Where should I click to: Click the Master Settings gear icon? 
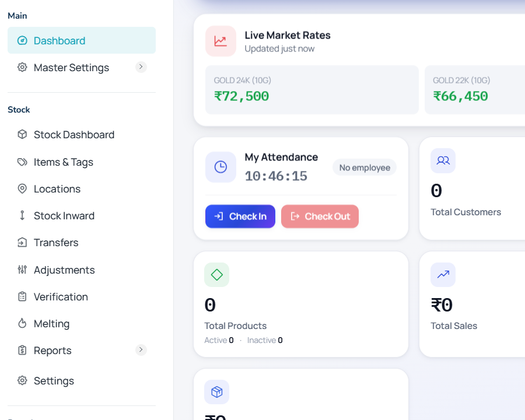click(x=22, y=67)
